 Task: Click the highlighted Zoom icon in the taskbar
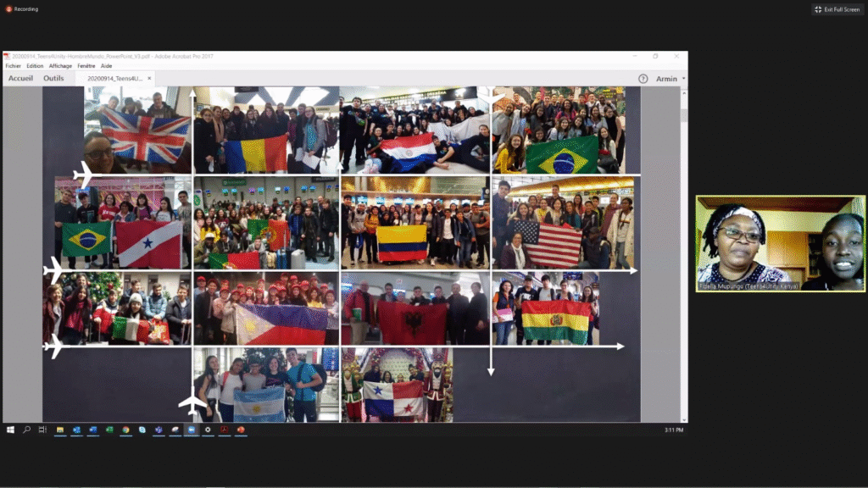(x=191, y=431)
